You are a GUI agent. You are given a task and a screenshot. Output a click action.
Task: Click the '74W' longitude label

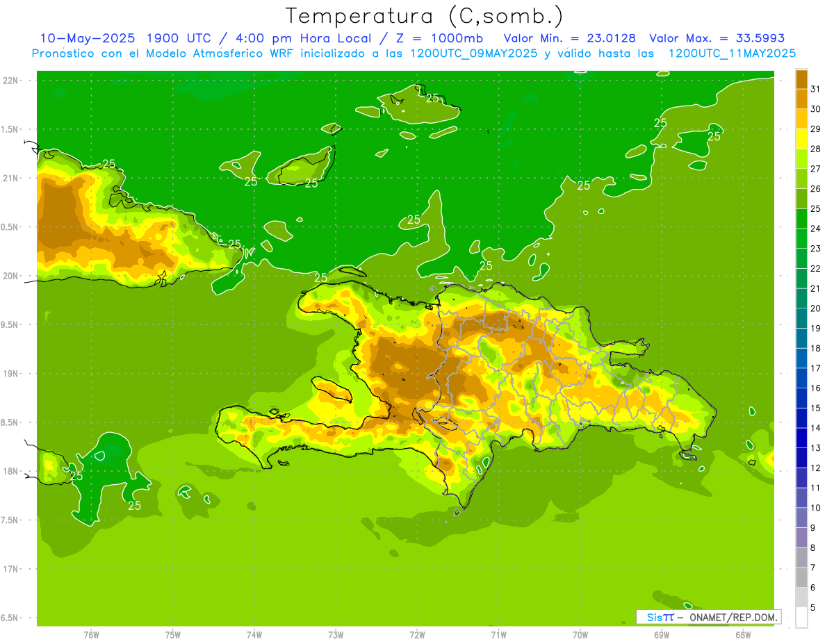click(254, 634)
